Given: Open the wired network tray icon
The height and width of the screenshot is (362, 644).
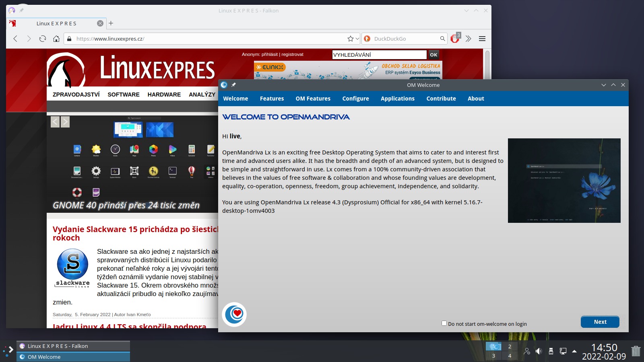Looking at the screenshot, I should [563, 351].
